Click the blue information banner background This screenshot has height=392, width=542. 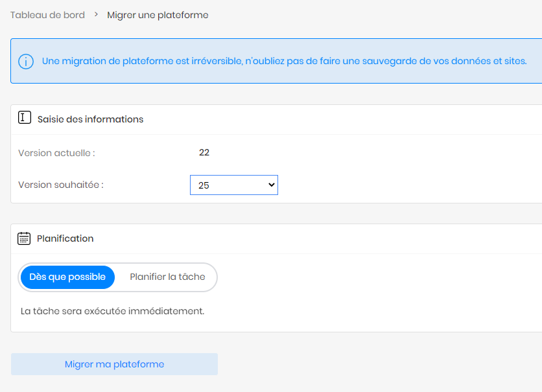(276, 61)
